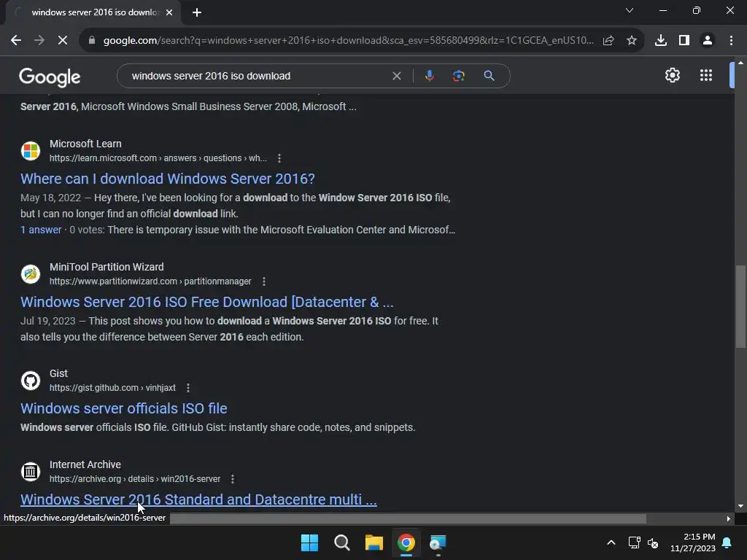Click the Microsoft Learn favicon
The image size is (747, 560).
31,151
